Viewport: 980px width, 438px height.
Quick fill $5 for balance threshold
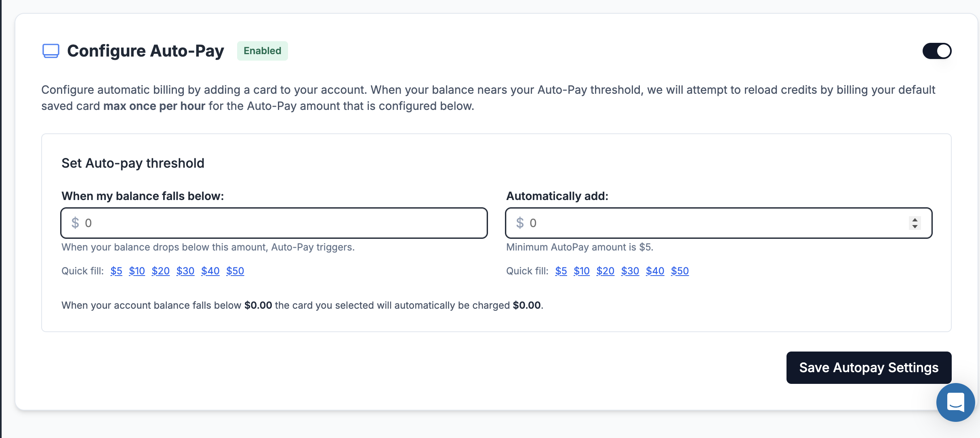116,271
